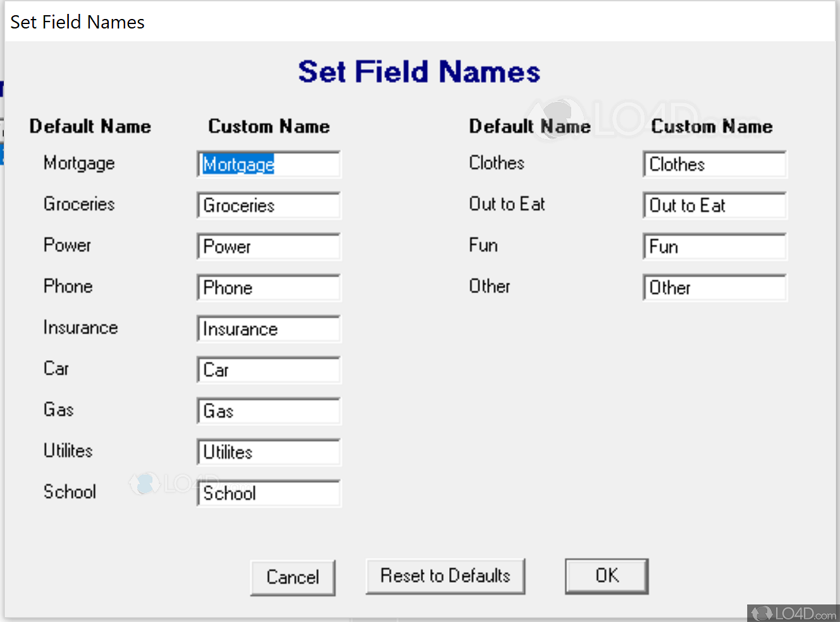This screenshot has width=840, height=622.
Task: Click Reset to Defaults button
Action: (445, 576)
